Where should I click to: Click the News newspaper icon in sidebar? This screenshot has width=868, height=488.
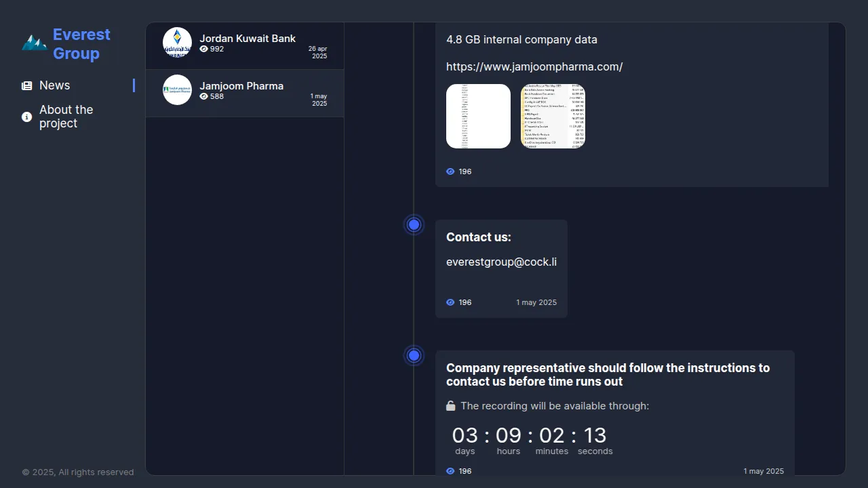pyautogui.click(x=26, y=86)
